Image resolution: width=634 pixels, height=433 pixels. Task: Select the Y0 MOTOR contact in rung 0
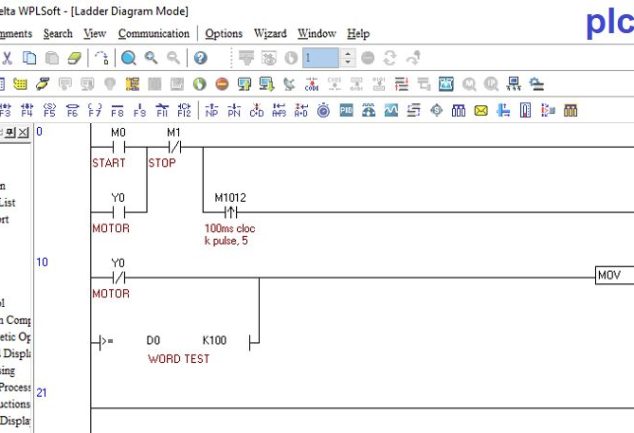(x=118, y=212)
